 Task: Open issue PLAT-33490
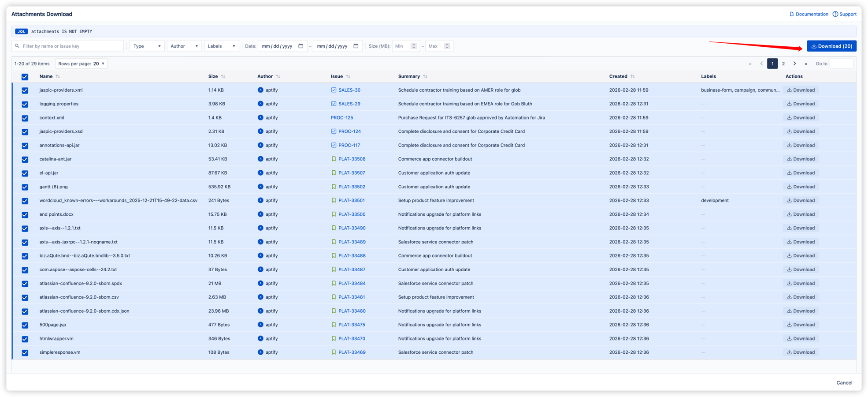tap(352, 228)
